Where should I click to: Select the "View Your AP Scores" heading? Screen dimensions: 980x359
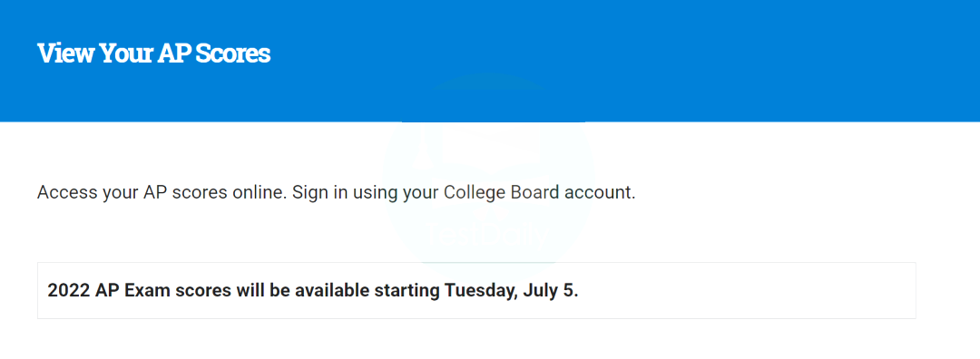point(153,53)
